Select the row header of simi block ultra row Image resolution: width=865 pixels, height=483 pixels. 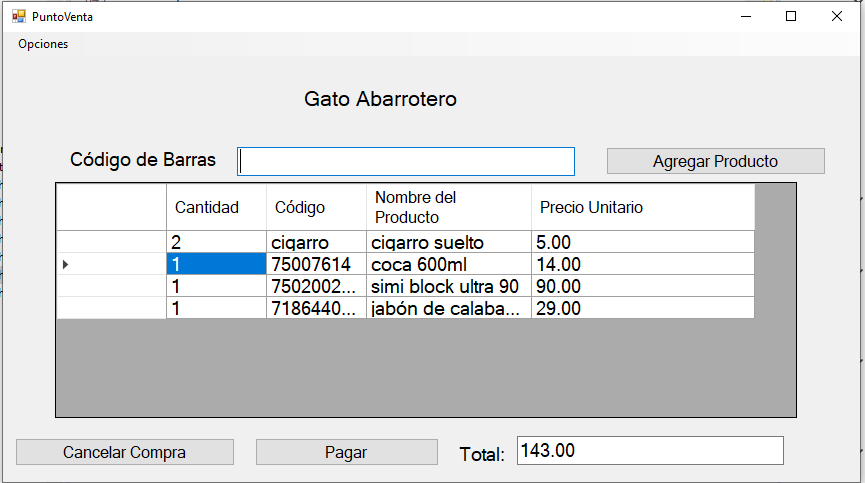tap(111, 286)
